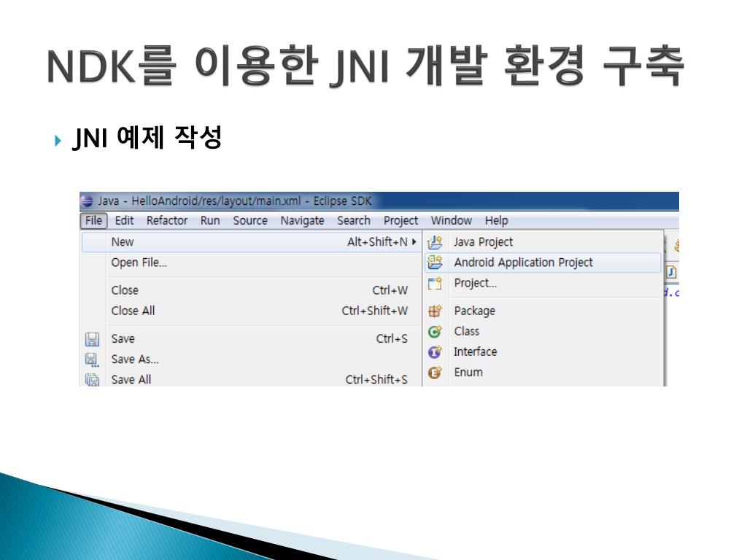Click the Android Application Project icon
The height and width of the screenshot is (560, 747).
click(x=435, y=262)
